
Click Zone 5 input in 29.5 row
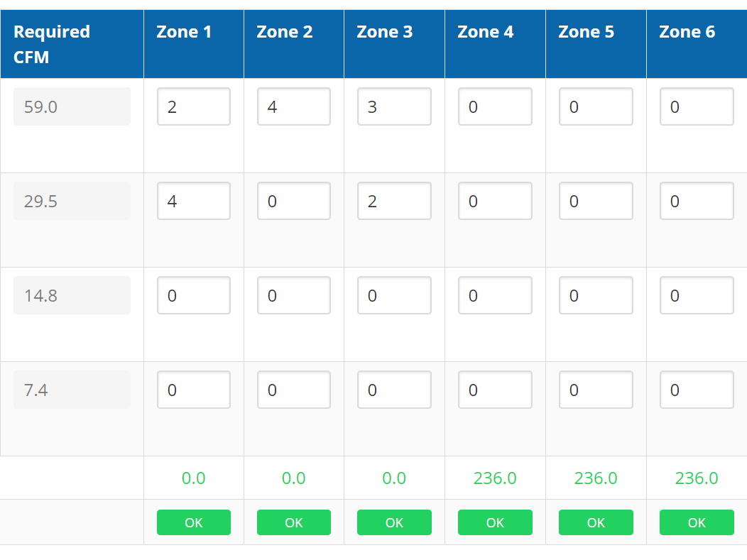596,200
